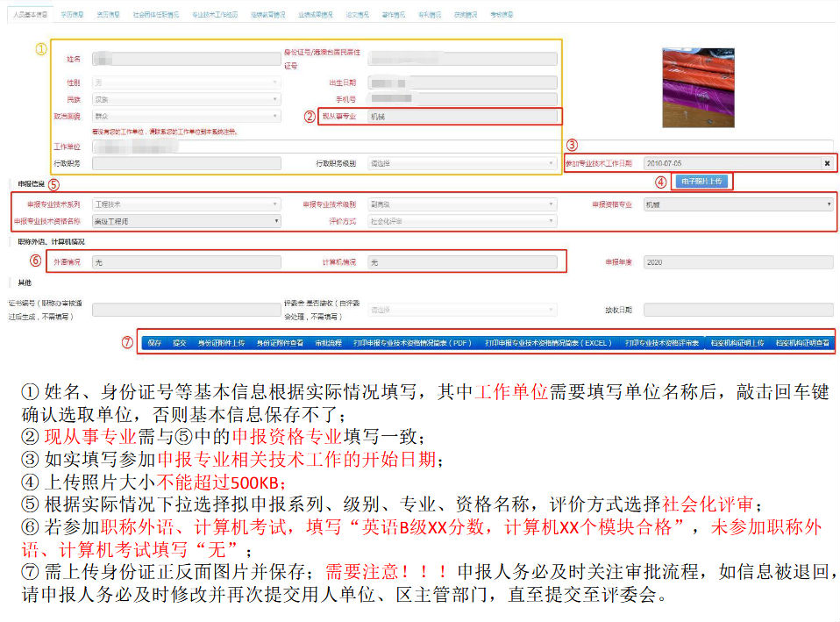Open the 行政职务级别 dropdown

pos(462,163)
